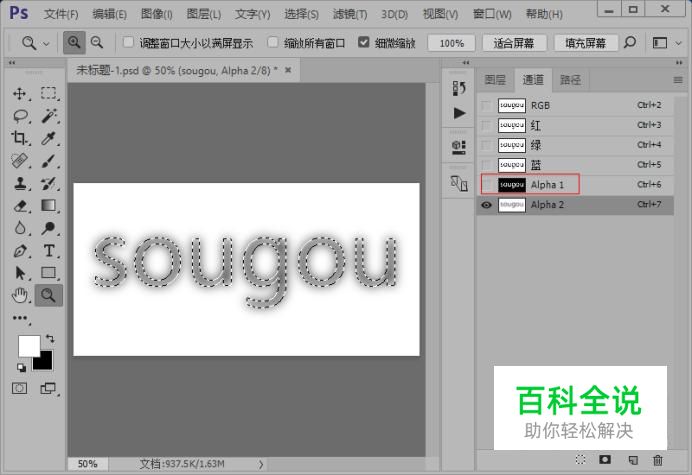Screen dimensions: 692x475
Task: Select the Clone Stamp tool
Action: 19,183
